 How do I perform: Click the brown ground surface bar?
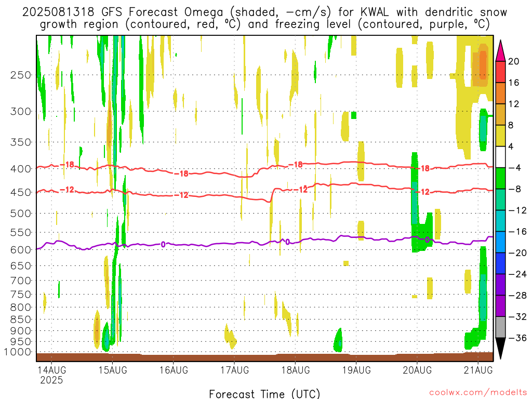(x=264, y=357)
